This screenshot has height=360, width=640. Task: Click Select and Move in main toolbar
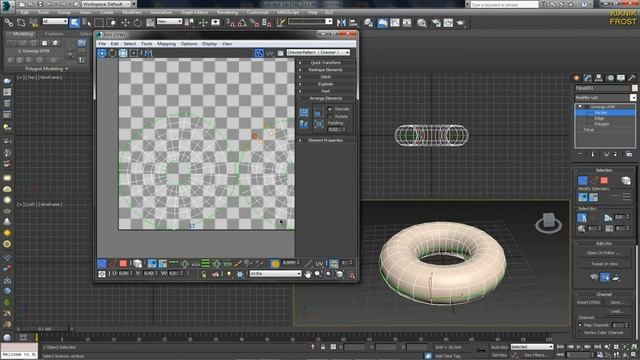coord(125,22)
